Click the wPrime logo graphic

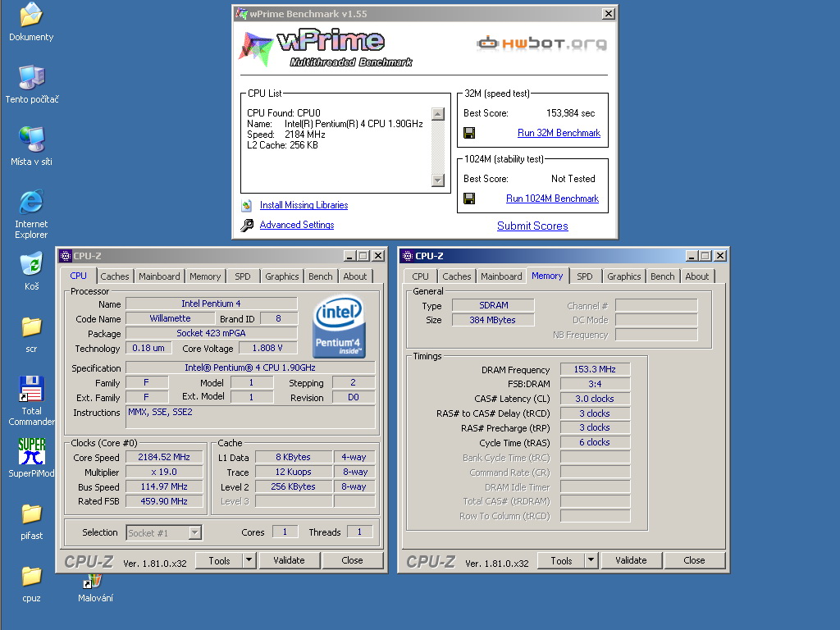coord(326,47)
